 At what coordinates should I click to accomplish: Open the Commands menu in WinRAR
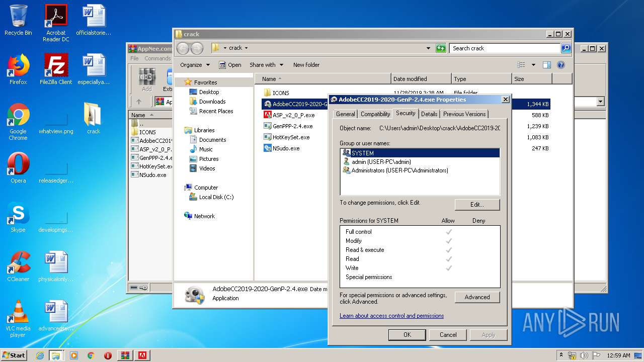(157, 58)
